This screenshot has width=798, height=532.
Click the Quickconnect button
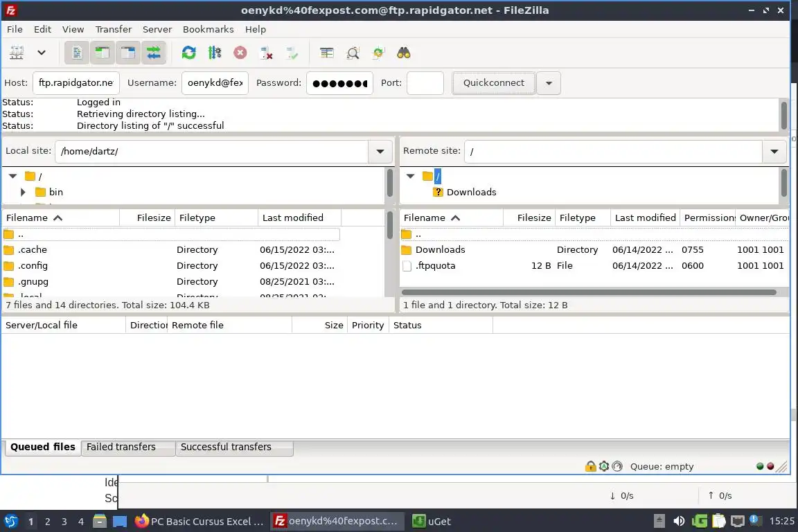point(494,82)
